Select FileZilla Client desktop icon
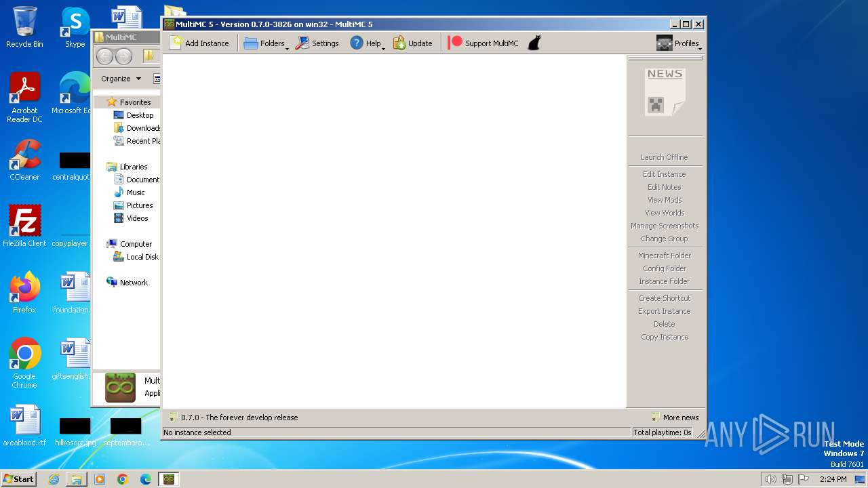 coord(24,226)
